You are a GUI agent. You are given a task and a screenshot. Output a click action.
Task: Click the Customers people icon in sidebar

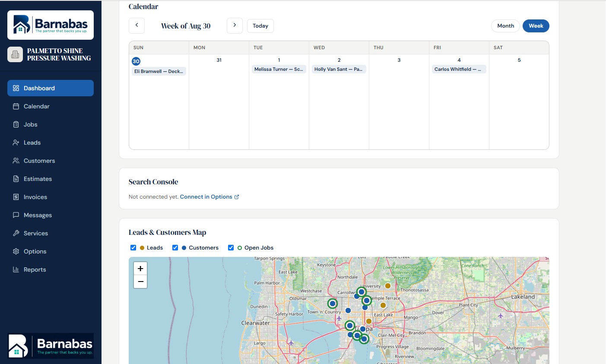click(16, 161)
